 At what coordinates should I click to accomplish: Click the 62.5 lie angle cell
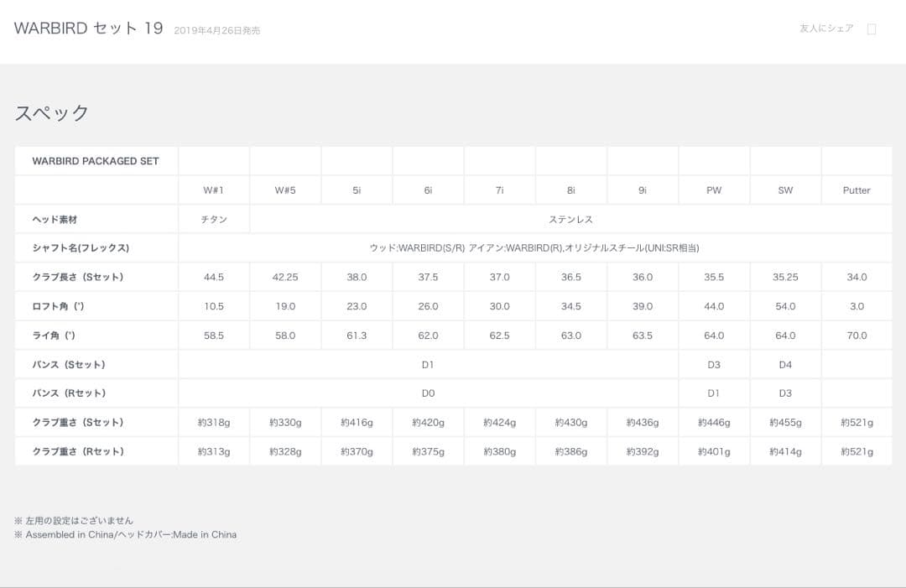pyautogui.click(x=500, y=336)
